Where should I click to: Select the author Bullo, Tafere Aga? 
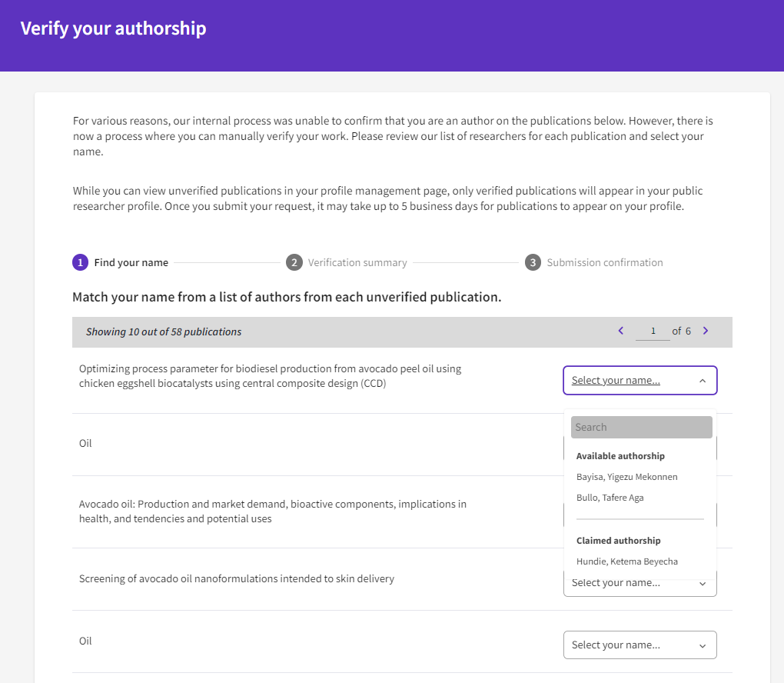pyautogui.click(x=610, y=497)
